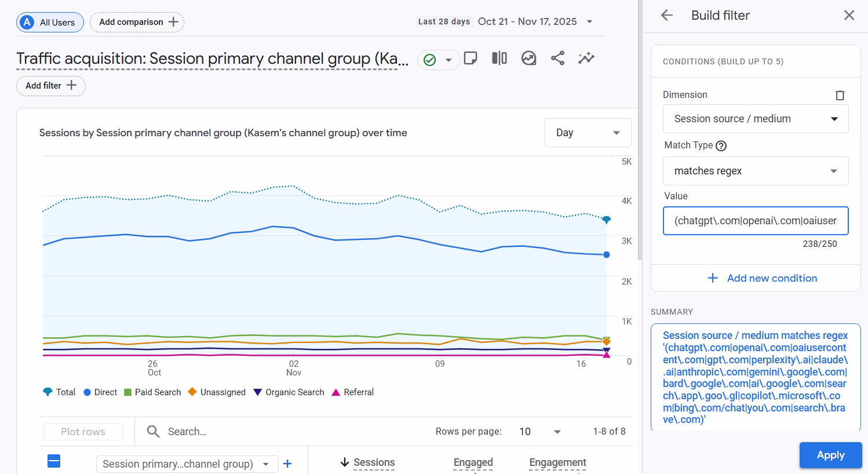Viewport: 868px width, 474px height.
Task: Toggle the select-all rows checkbox
Action: (54, 461)
